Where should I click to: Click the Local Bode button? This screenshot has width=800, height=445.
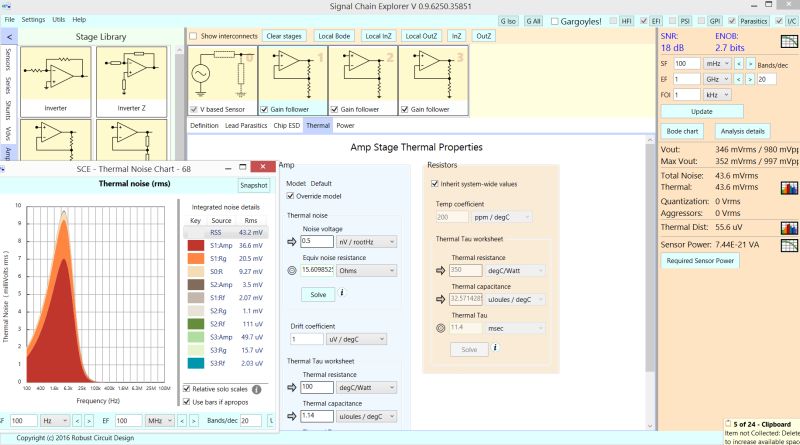point(334,36)
